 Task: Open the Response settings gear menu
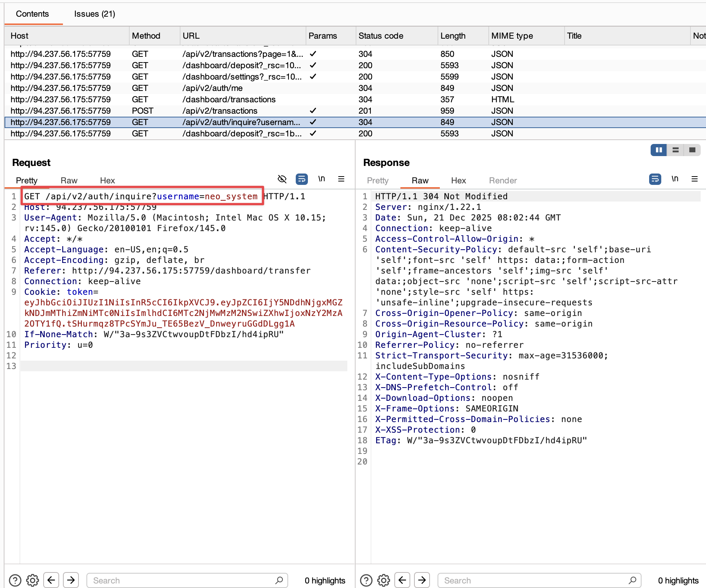(x=383, y=580)
